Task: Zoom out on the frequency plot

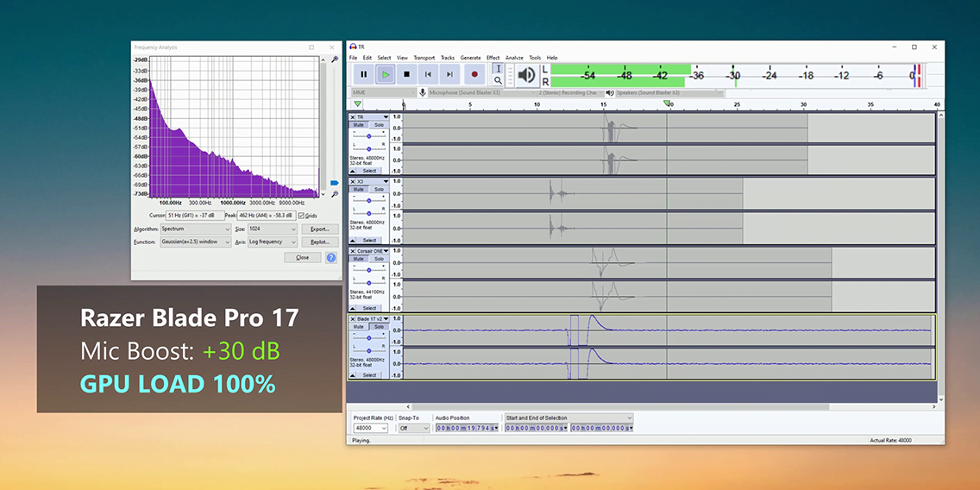Action: [335, 194]
